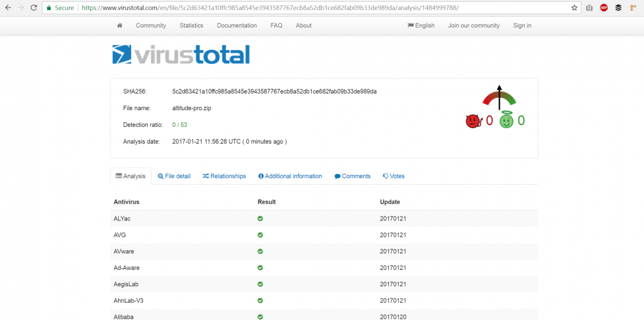The width and height of the screenshot is (644, 320).
Task: Click the green Secure padlock icon
Action: coord(49,8)
